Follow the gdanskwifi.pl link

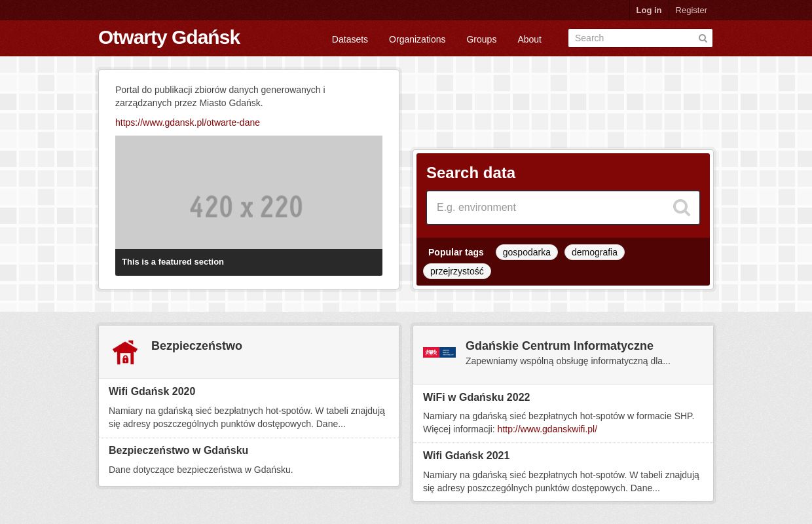[x=547, y=429]
